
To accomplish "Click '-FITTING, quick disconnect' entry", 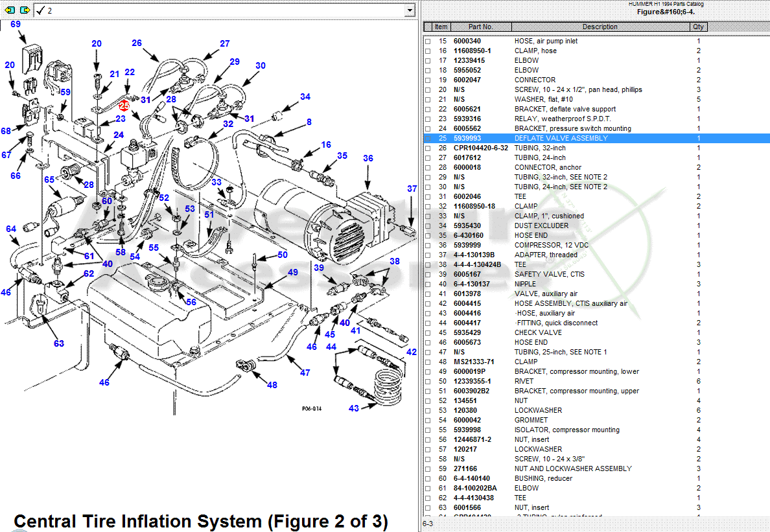I will pos(556,323).
